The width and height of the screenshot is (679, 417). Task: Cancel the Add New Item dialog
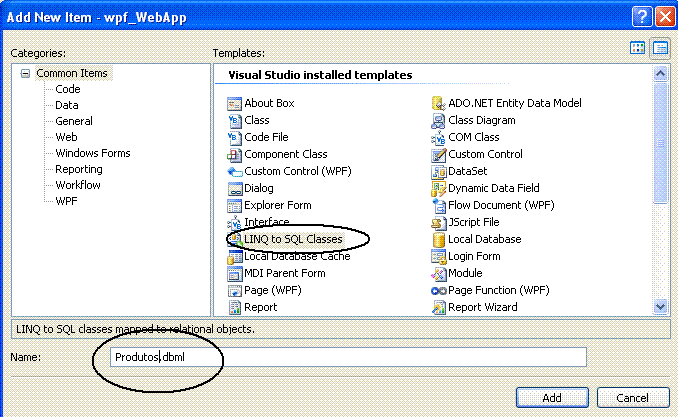point(633,398)
